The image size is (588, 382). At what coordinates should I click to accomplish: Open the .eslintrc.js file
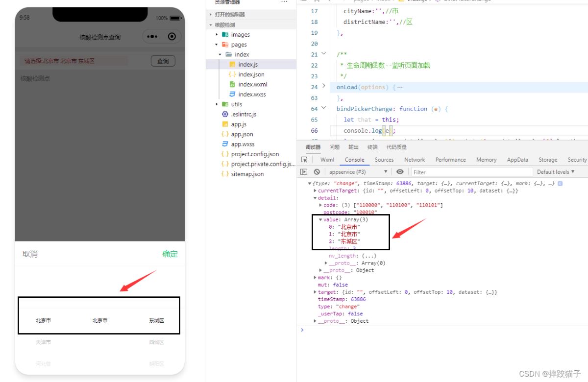click(244, 114)
